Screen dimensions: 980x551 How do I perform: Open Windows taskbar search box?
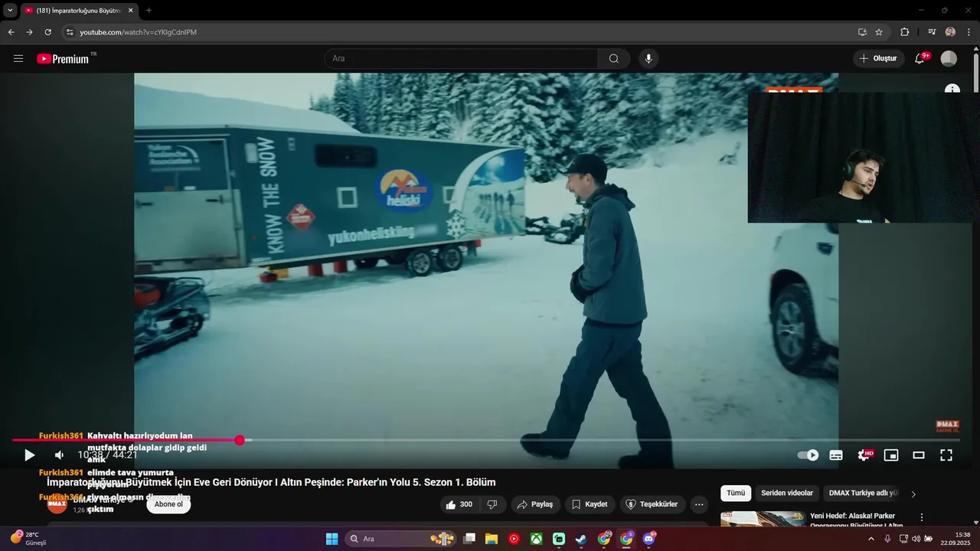click(402, 539)
